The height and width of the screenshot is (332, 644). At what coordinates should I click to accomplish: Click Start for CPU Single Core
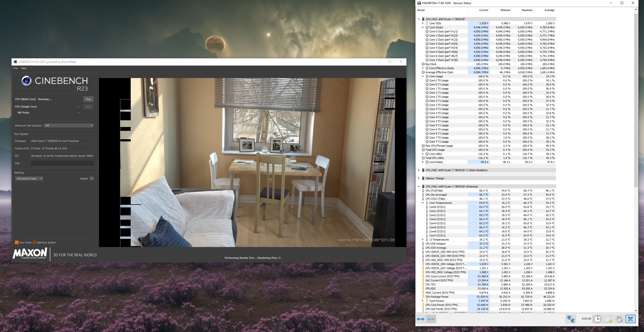[x=88, y=107]
